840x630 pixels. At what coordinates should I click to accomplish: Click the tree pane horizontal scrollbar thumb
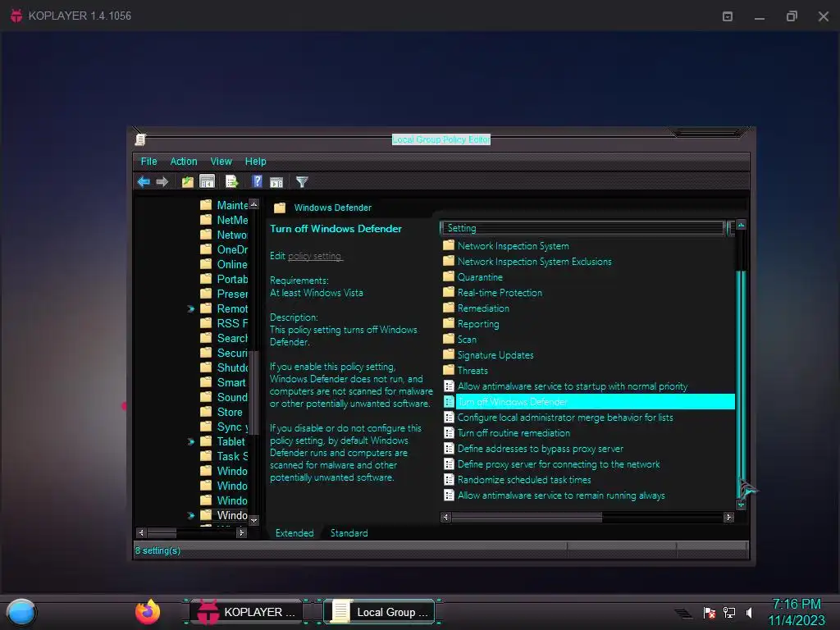point(162,532)
